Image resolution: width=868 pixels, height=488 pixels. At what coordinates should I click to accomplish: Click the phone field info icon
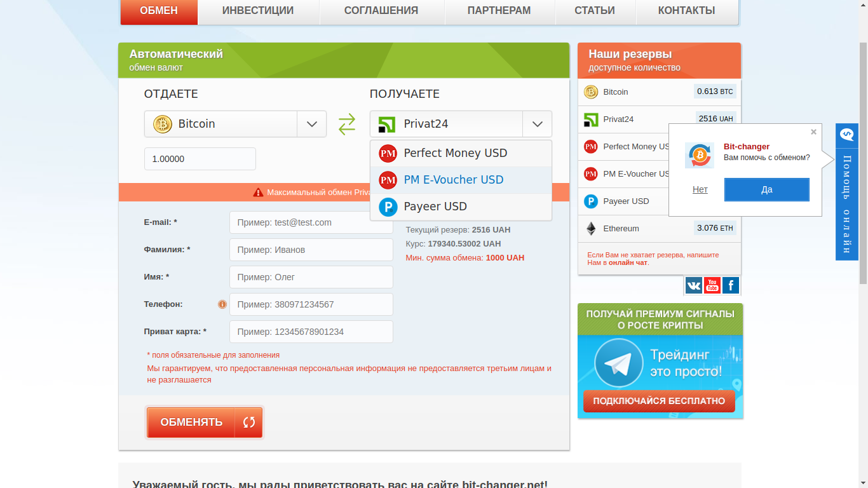coord(222,304)
